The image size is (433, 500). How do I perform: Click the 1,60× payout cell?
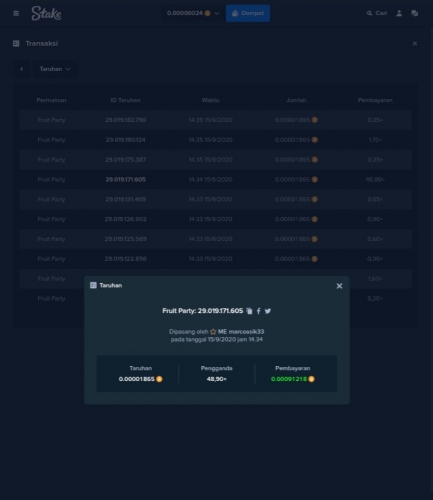click(x=375, y=279)
